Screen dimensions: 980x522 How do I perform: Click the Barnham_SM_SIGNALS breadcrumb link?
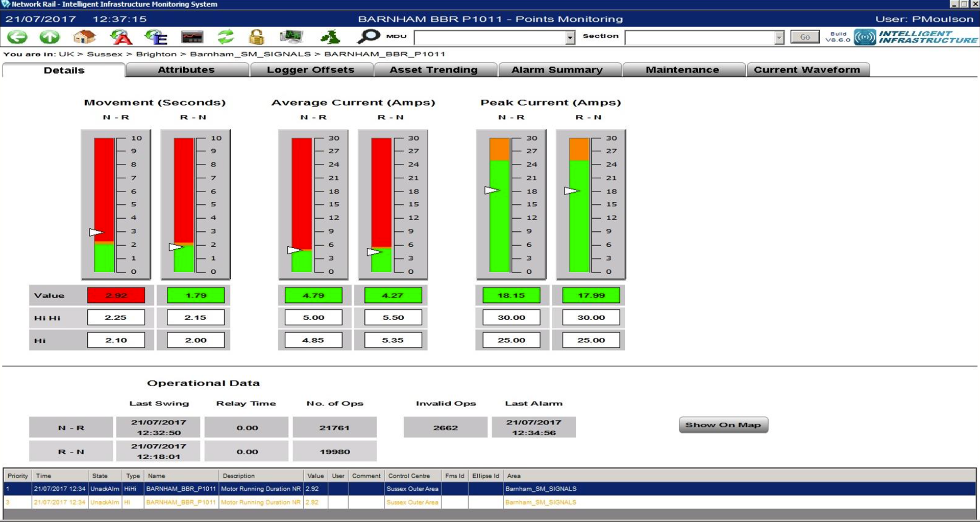click(250, 54)
